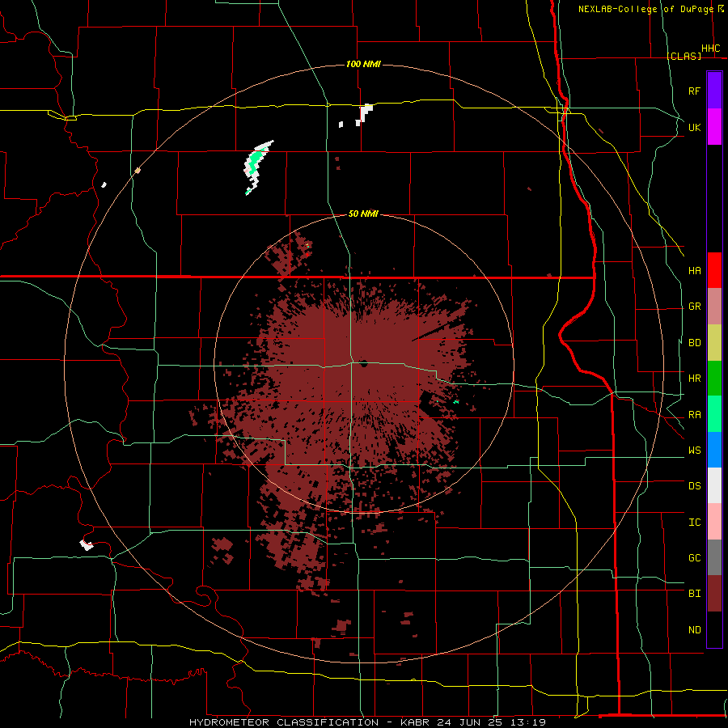Click the IC pink legend swatch
Viewport: 728px width, 728px height.
click(714, 522)
